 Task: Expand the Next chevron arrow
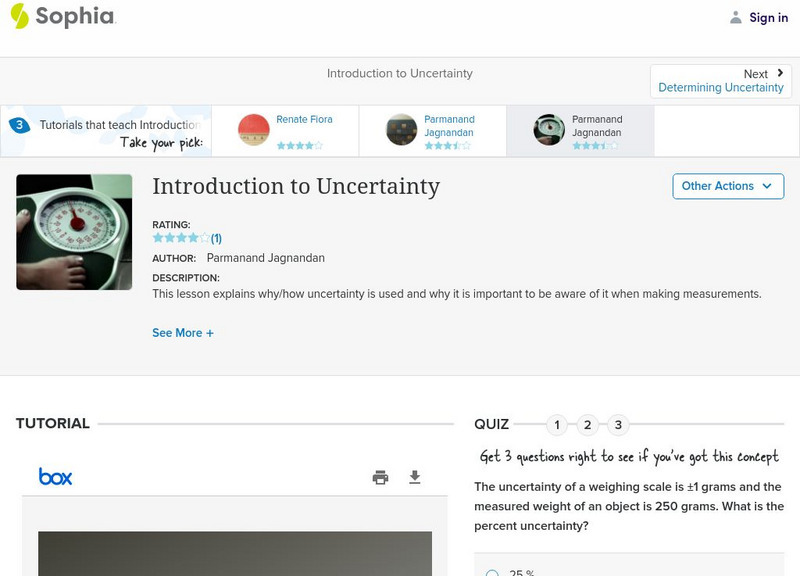(x=778, y=73)
